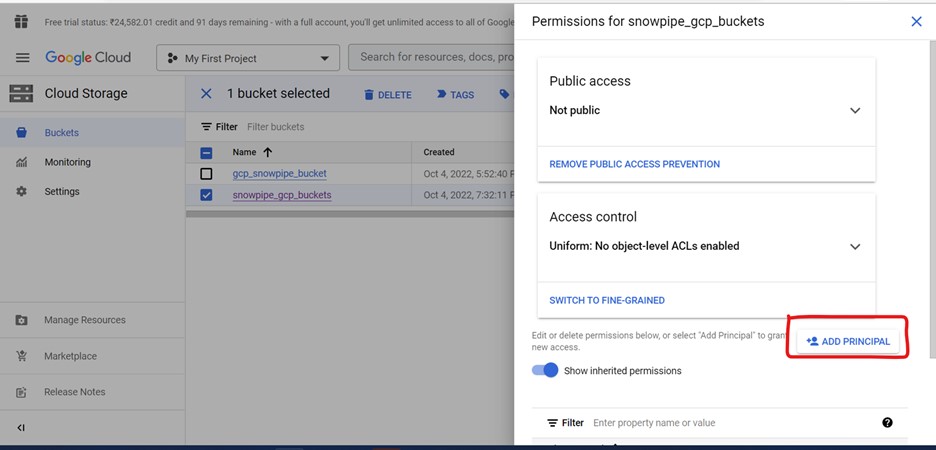
Task: Uncheck the snowpipe_gcp_buckets checkbox
Action: point(207,195)
